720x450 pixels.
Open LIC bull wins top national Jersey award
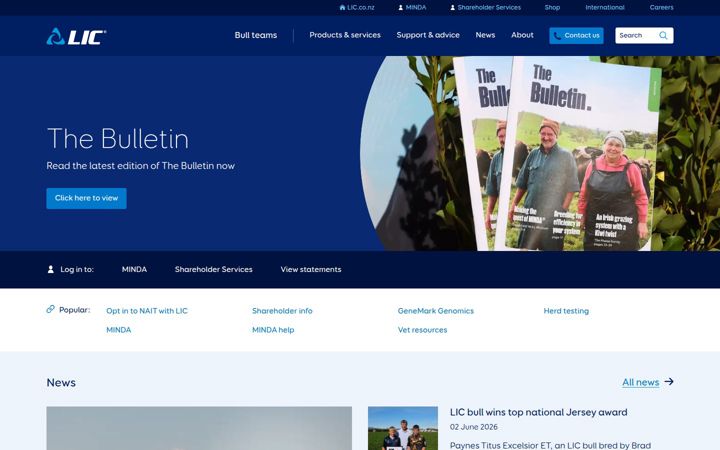(539, 412)
